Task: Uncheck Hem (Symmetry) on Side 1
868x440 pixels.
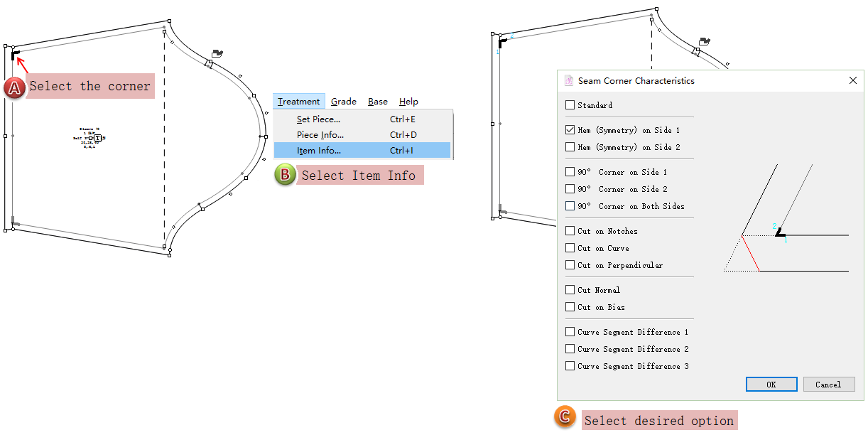Action: (570, 130)
